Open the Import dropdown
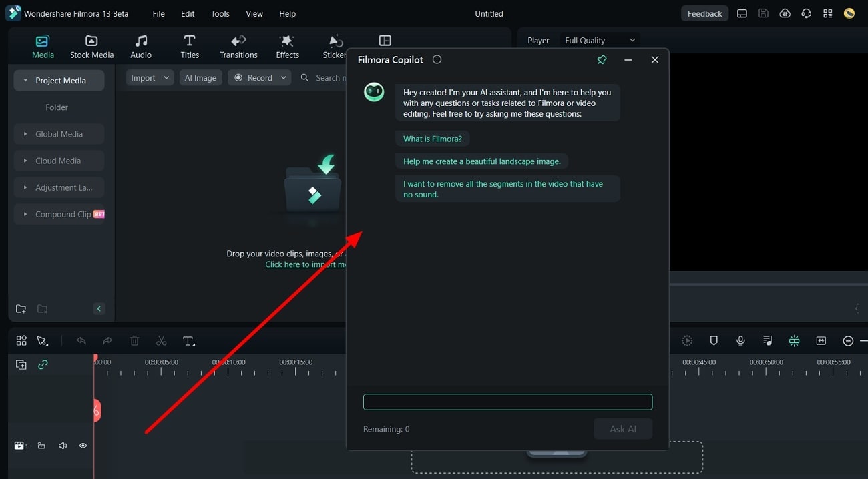The height and width of the screenshot is (479, 868). (x=150, y=78)
